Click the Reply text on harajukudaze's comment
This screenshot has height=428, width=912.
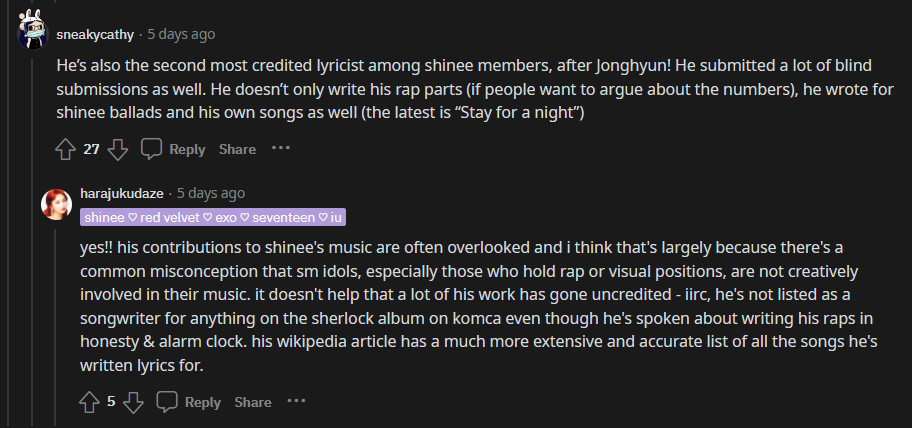[203, 402]
